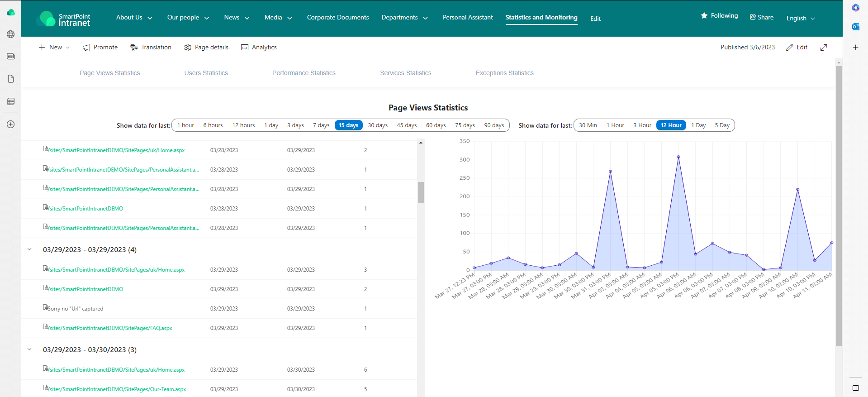Click the Following star icon
The height and width of the screenshot is (397, 868).
[x=704, y=16]
